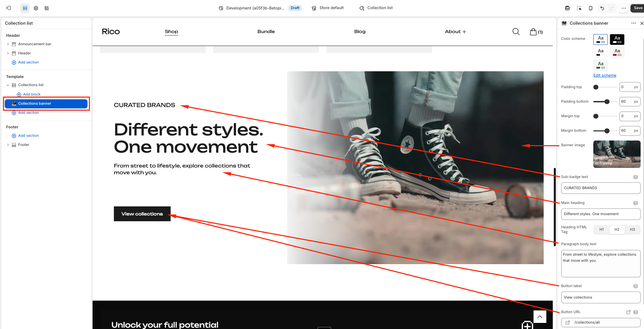This screenshot has width=644, height=329.
Task: Set heading HTML tag to H1
Action: pyautogui.click(x=601, y=230)
